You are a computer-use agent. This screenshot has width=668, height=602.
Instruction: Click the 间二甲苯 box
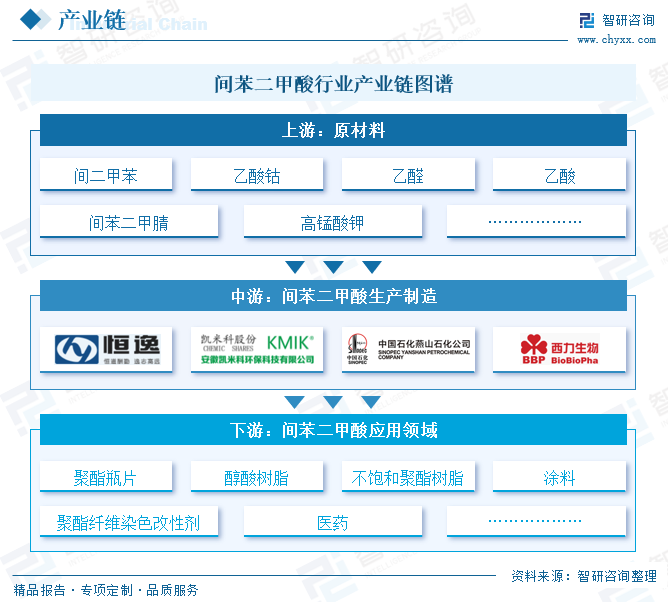point(106,176)
